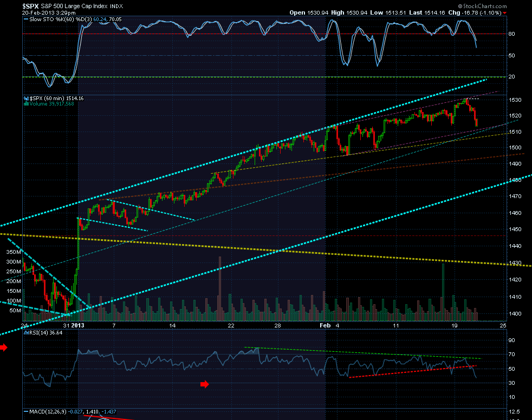Click the 50M volume axis label
The image size is (532, 420).
(x=15, y=311)
